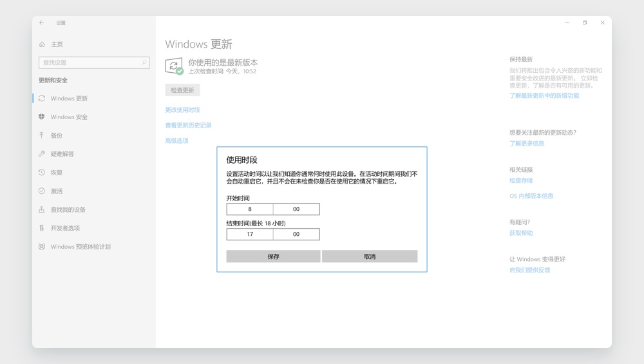Select Windows 更新 in sidebar
This screenshot has height=364, width=644.
tap(69, 98)
